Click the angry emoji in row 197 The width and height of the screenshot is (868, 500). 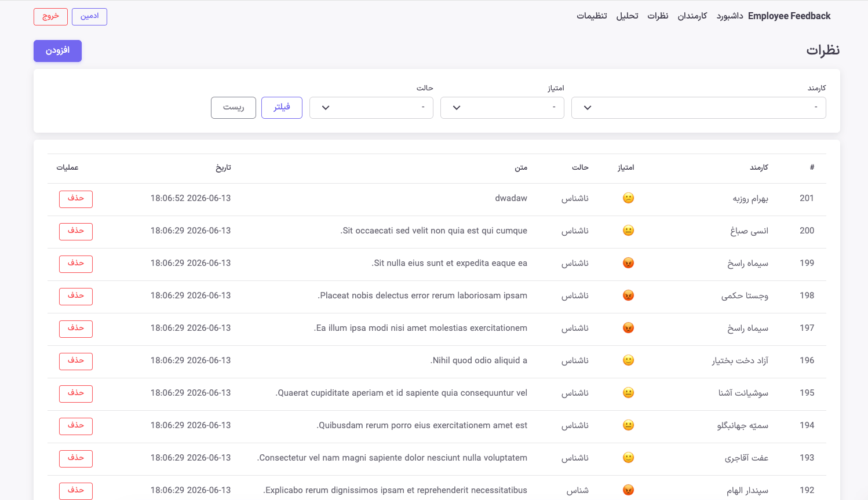coord(628,328)
